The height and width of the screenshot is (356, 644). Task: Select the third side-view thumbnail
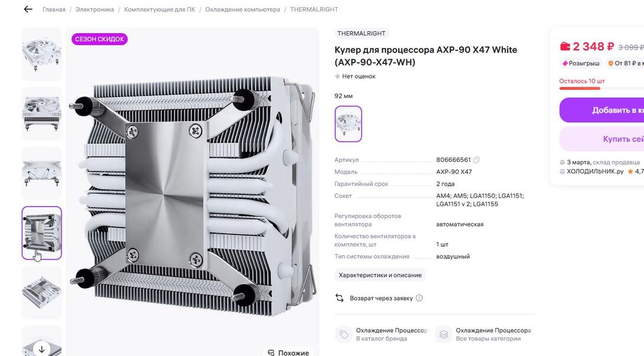(x=41, y=173)
